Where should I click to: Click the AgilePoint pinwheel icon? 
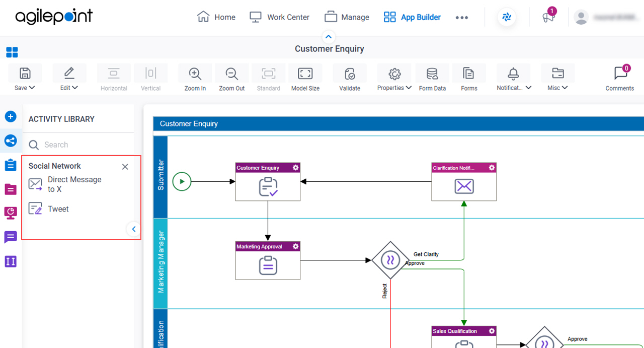507,17
